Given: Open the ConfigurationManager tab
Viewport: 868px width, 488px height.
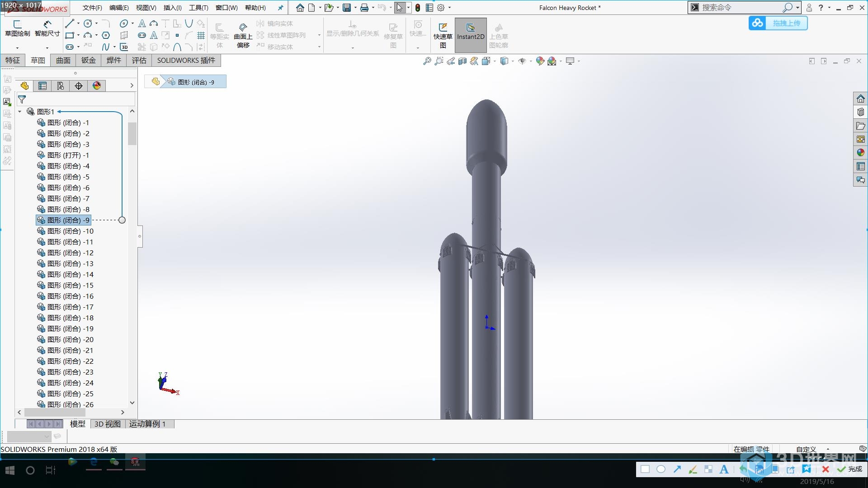Looking at the screenshot, I should (x=61, y=86).
